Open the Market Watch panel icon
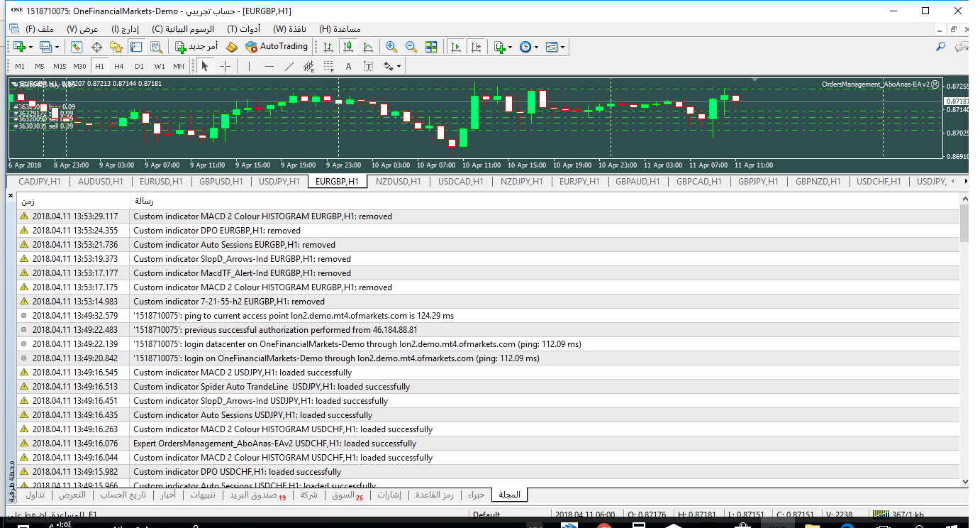The image size is (980, 528). [x=77, y=47]
